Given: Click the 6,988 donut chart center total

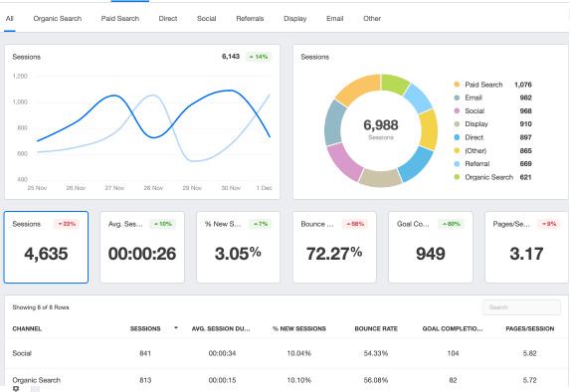Looking at the screenshot, I should pyautogui.click(x=381, y=125).
